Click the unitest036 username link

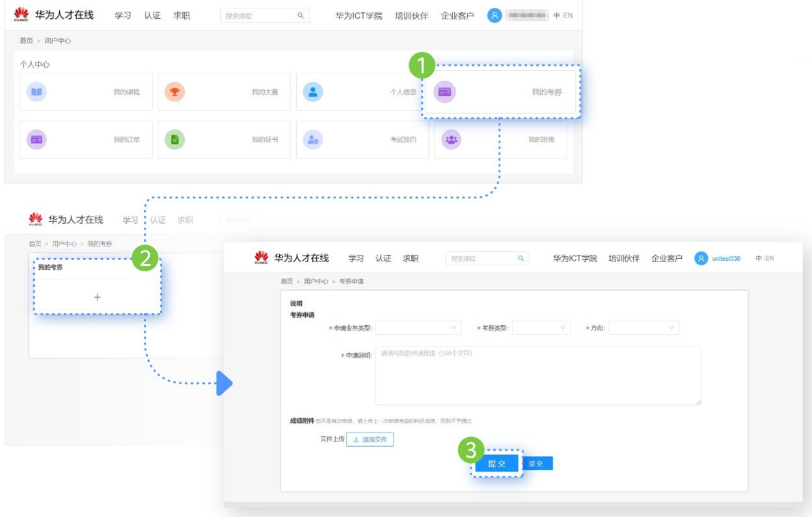(x=725, y=259)
